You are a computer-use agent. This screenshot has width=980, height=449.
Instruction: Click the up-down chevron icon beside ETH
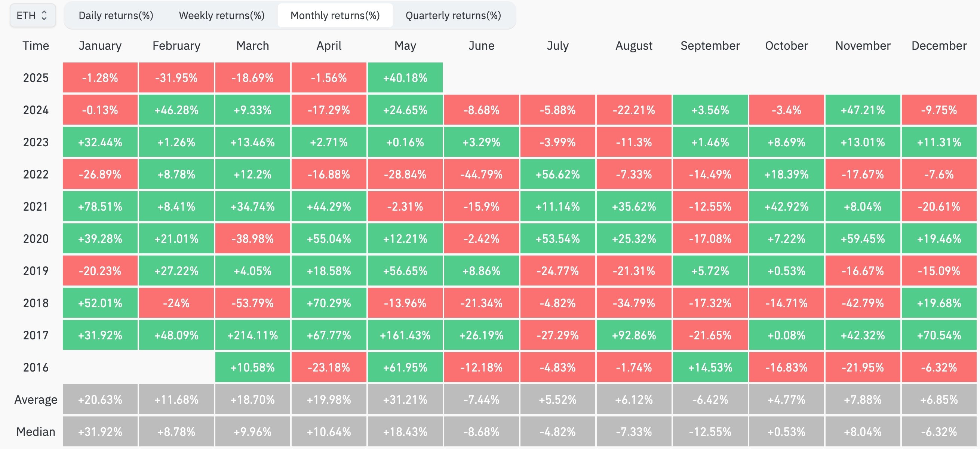pyautogui.click(x=44, y=16)
